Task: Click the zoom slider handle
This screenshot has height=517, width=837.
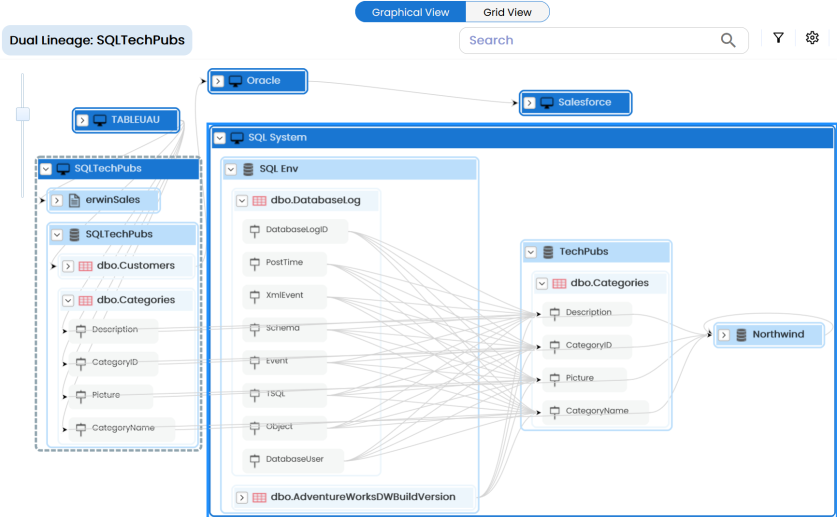Action: (22, 114)
